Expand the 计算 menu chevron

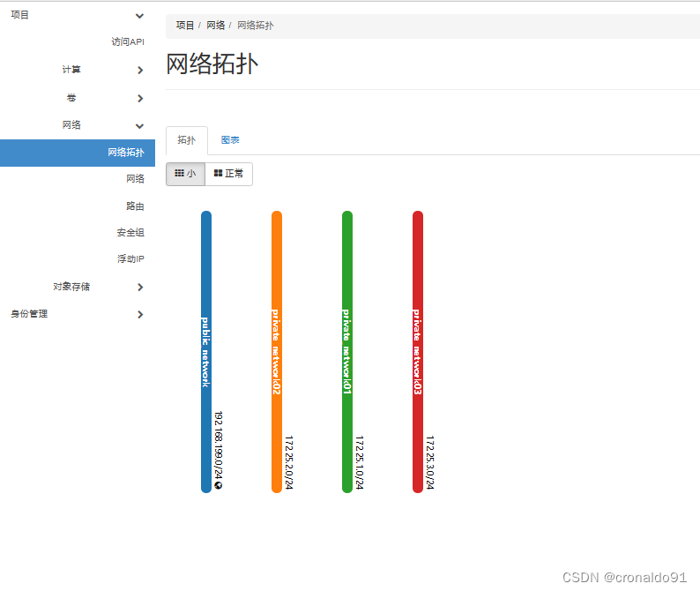coord(140,71)
